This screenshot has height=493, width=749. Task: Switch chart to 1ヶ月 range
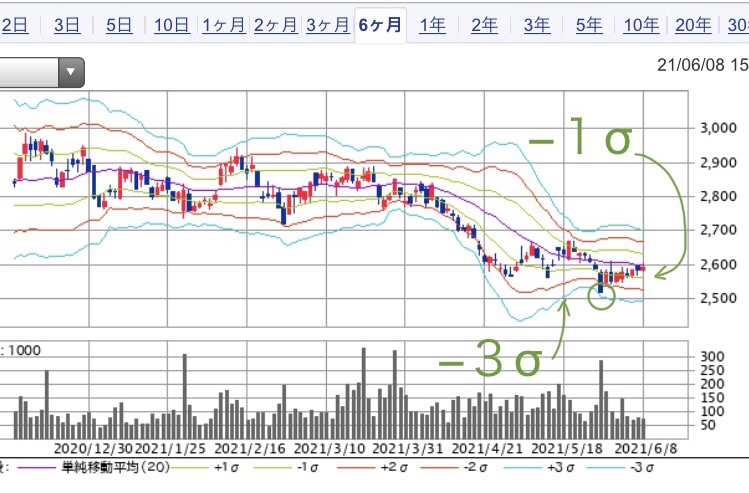coord(223,26)
